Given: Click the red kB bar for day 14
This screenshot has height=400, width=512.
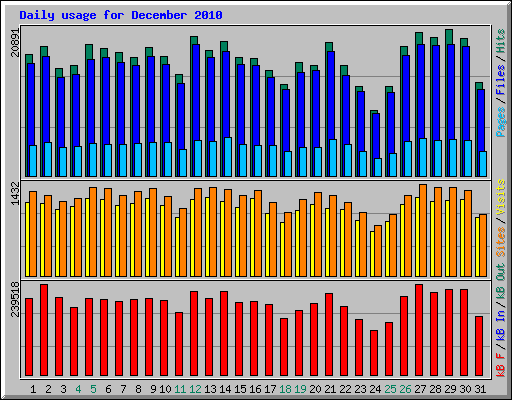Looking at the screenshot, I should tap(224, 334).
